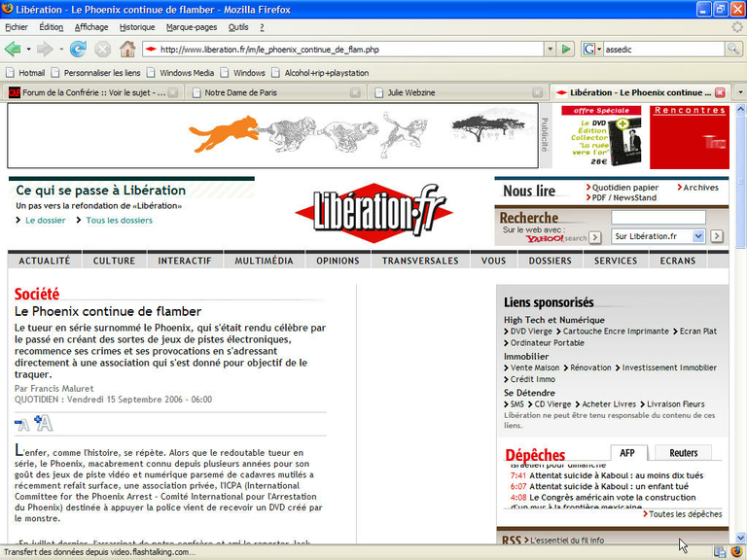Click the red Rencontres advertisement
The width and height of the screenshot is (747, 560).
tap(690, 137)
